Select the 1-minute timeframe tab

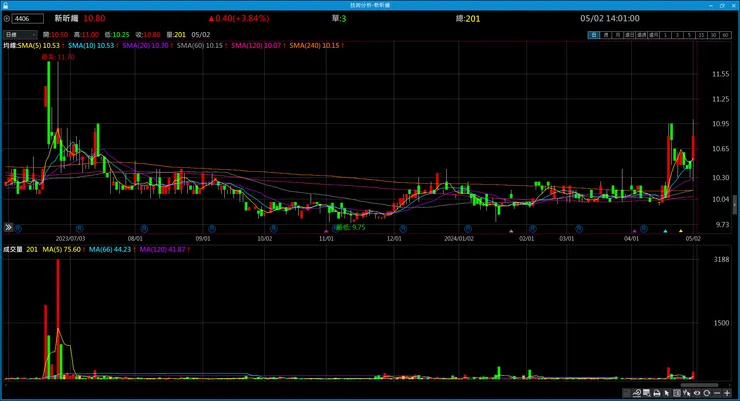pos(665,35)
